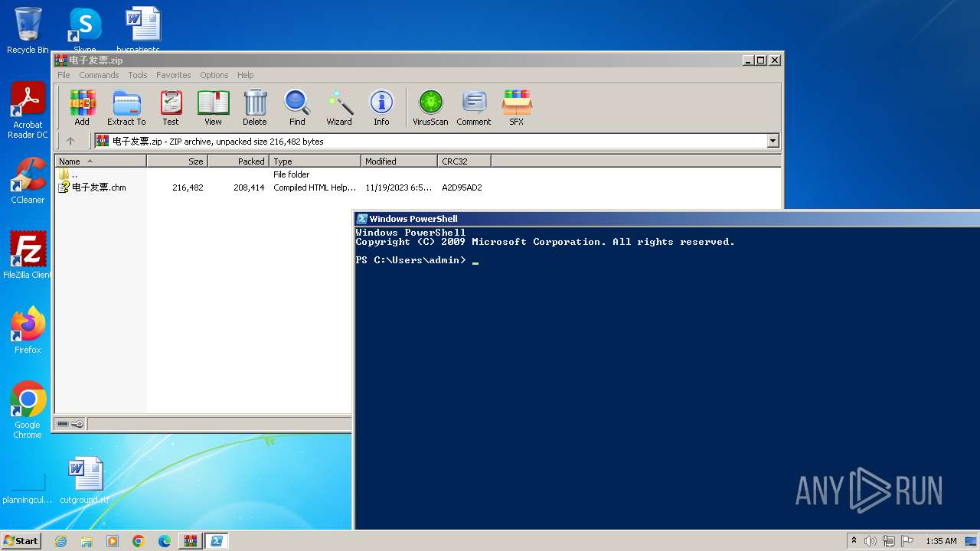The image size is (980, 551).
Task: Sort file list by Type column
Action: coord(315,161)
